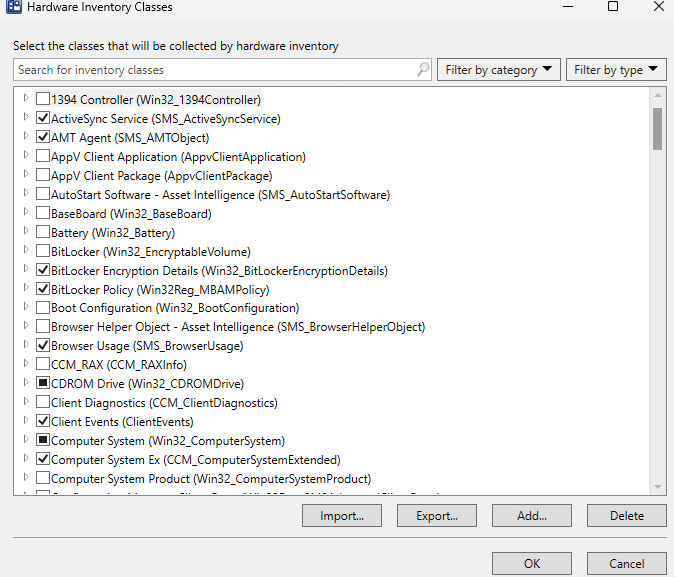This screenshot has height=577, width=674.
Task: Uncheck the BitLocker Policy checkbox
Action: [x=43, y=288]
